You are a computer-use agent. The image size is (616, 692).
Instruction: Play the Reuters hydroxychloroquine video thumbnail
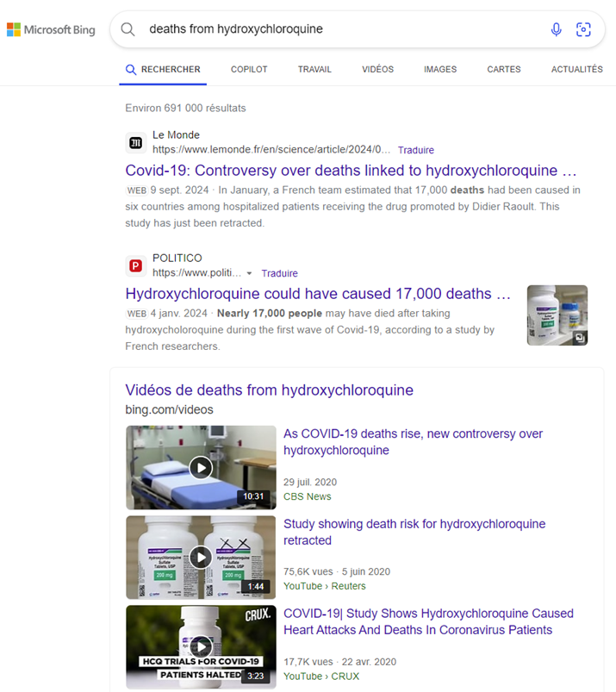[x=202, y=558]
